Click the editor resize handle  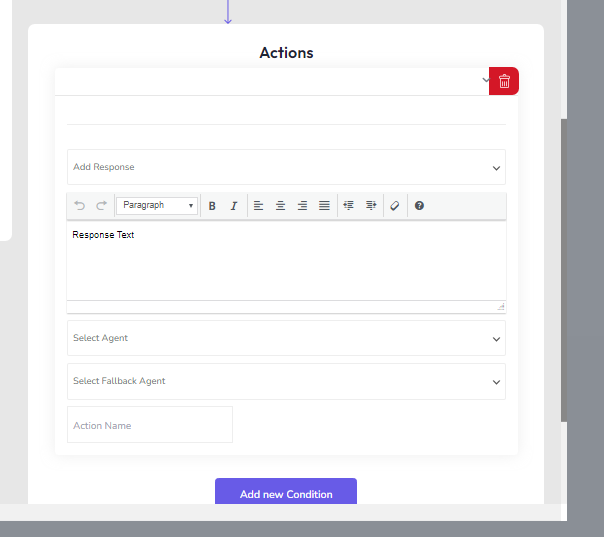[501, 307]
